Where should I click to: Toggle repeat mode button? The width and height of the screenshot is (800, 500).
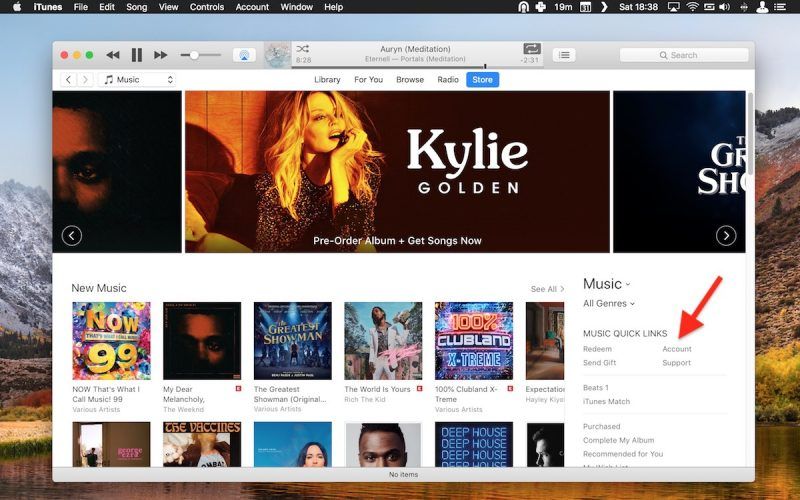532,48
